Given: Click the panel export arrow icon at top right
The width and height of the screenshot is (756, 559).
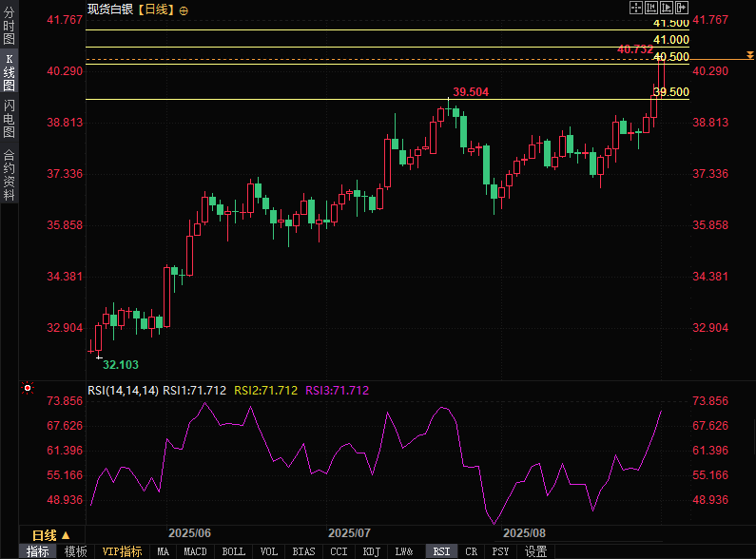Looking at the screenshot, I should (682, 8).
